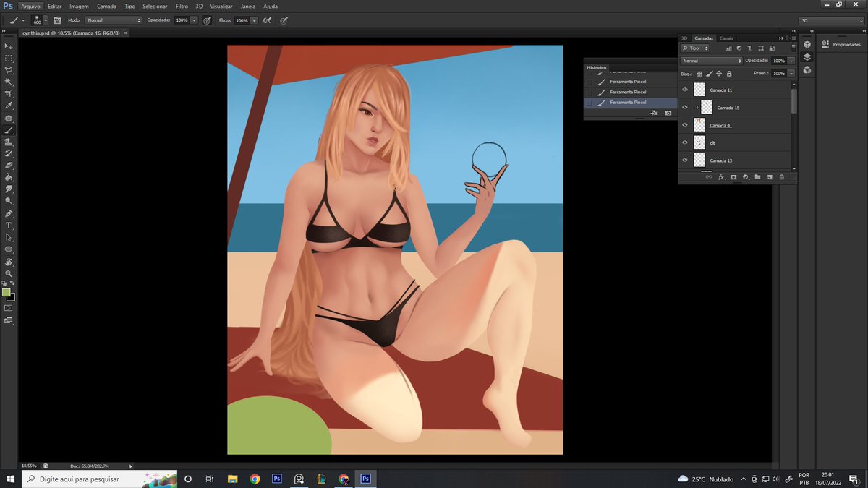The height and width of the screenshot is (488, 868).
Task: Select the Type tool
Action: click(x=9, y=226)
